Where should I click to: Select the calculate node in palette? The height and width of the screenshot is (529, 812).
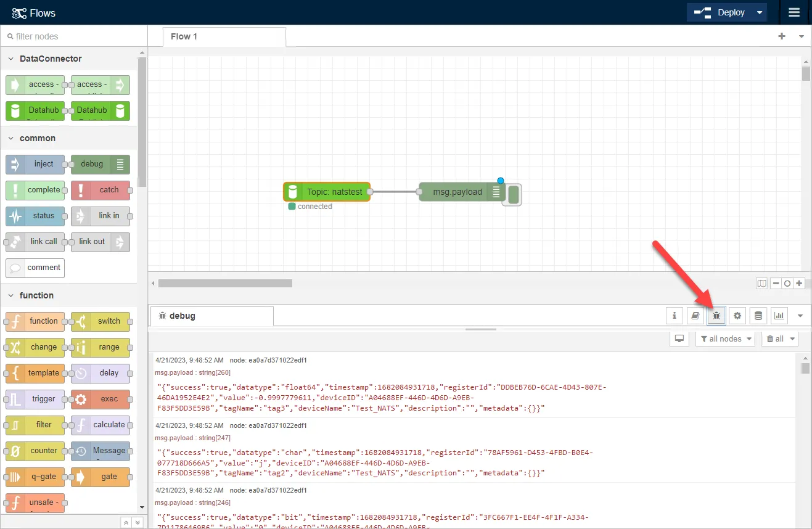[100, 425]
